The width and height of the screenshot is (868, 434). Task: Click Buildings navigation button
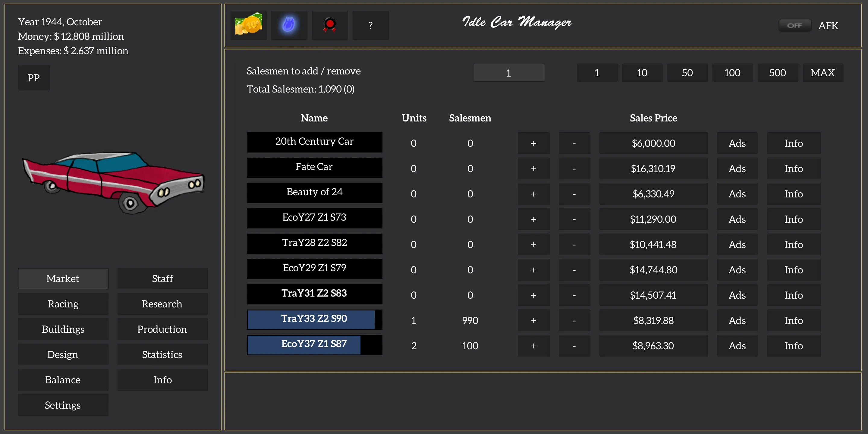coord(62,329)
